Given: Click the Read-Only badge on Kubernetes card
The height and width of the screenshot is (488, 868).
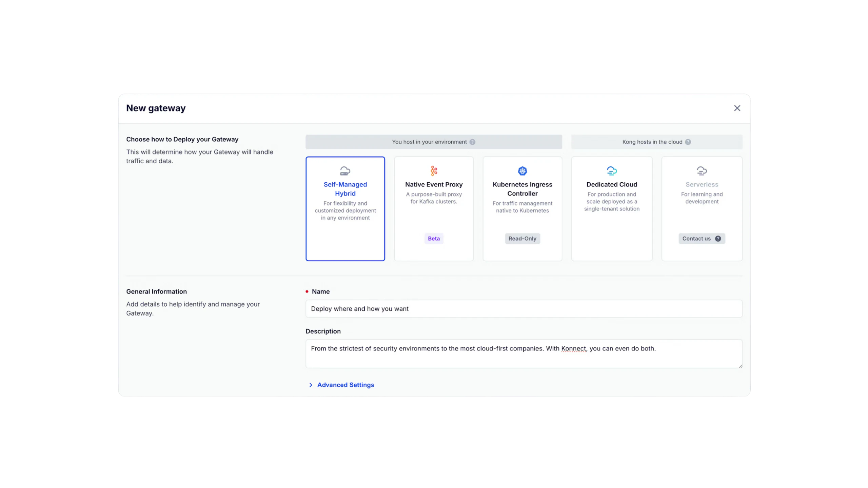Looking at the screenshot, I should (522, 239).
